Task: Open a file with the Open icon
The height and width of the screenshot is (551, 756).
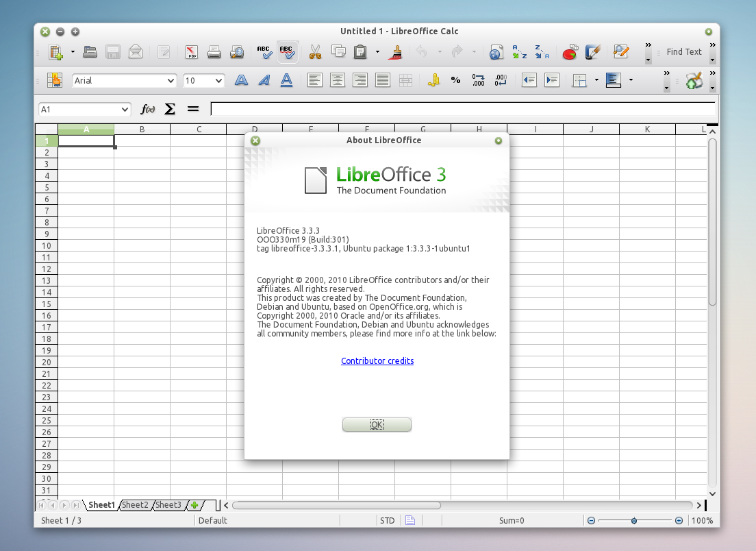Action: coord(90,52)
